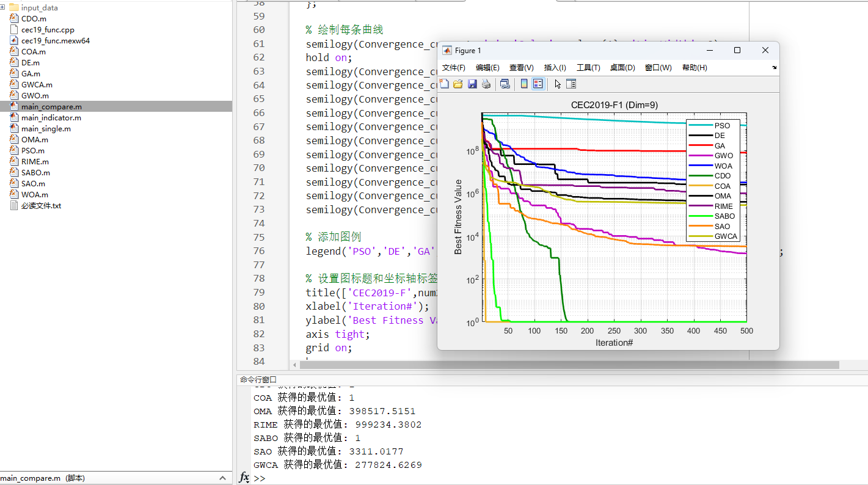Open the 插入(I) menu
868x485 pixels.
(555, 67)
